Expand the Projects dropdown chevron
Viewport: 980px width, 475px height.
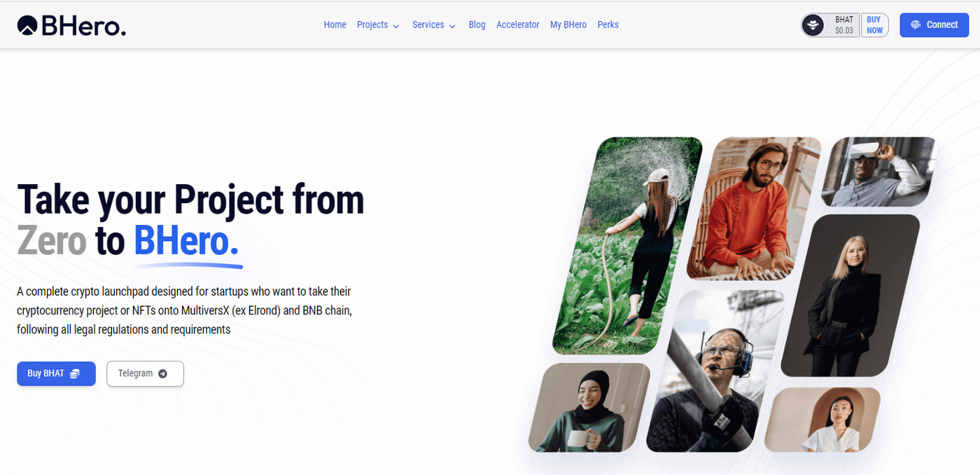tap(395, 26)
